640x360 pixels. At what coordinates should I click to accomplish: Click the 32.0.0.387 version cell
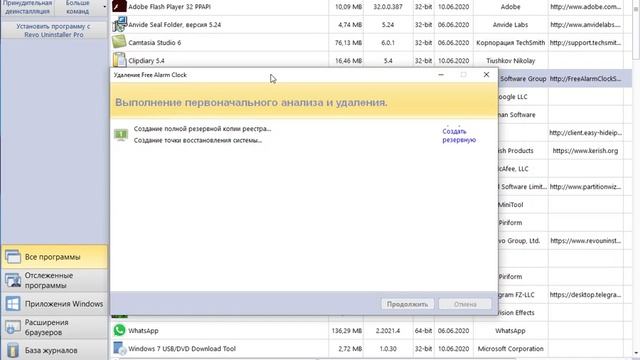click(388, 7)
